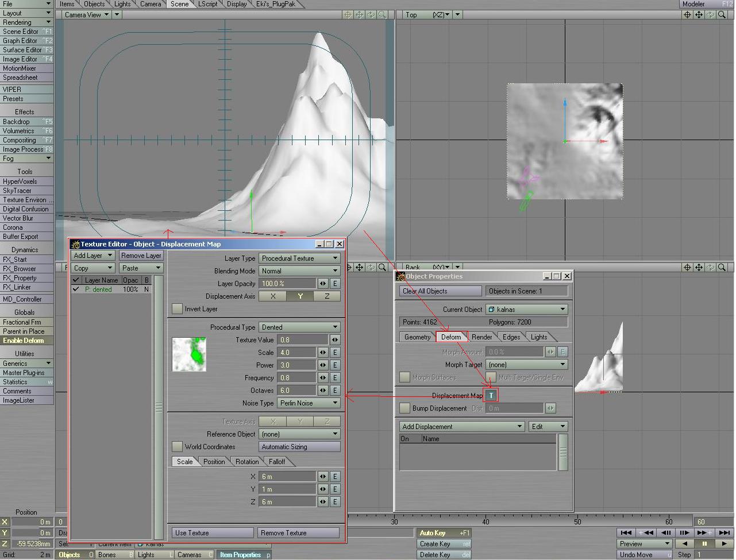Viewport: 736px width, 560px height.
Task: Click Clear All Objects button
Action: pyautogui.click(x=441, y=291)
